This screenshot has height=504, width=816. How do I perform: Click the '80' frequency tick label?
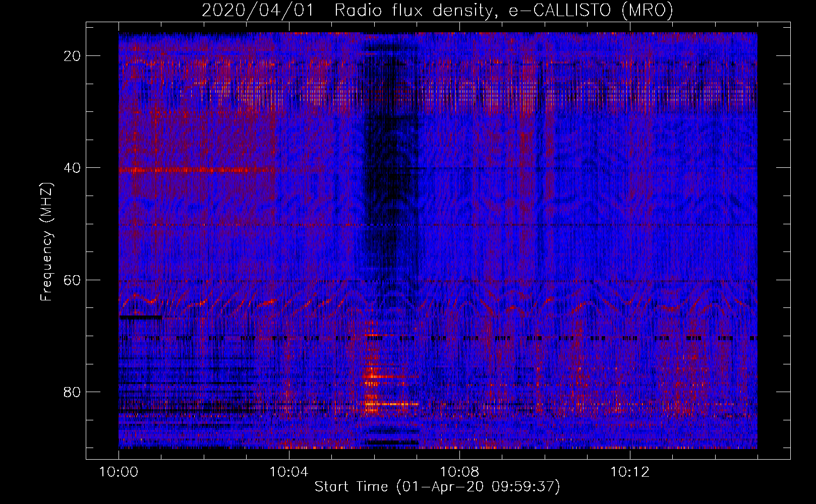click(72, 392)
